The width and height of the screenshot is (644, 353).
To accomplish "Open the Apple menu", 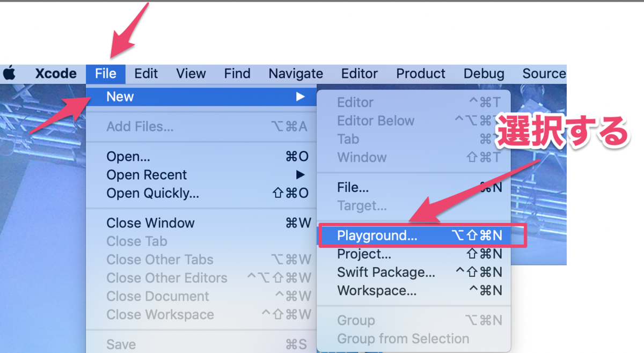I will [x=9, y=73].
